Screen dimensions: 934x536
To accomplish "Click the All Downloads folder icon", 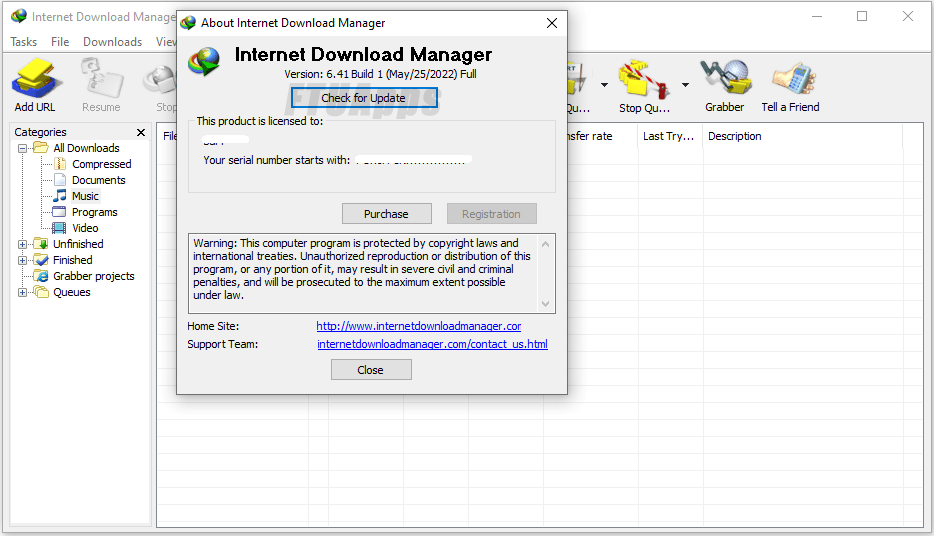I will (x=41, y=148).
